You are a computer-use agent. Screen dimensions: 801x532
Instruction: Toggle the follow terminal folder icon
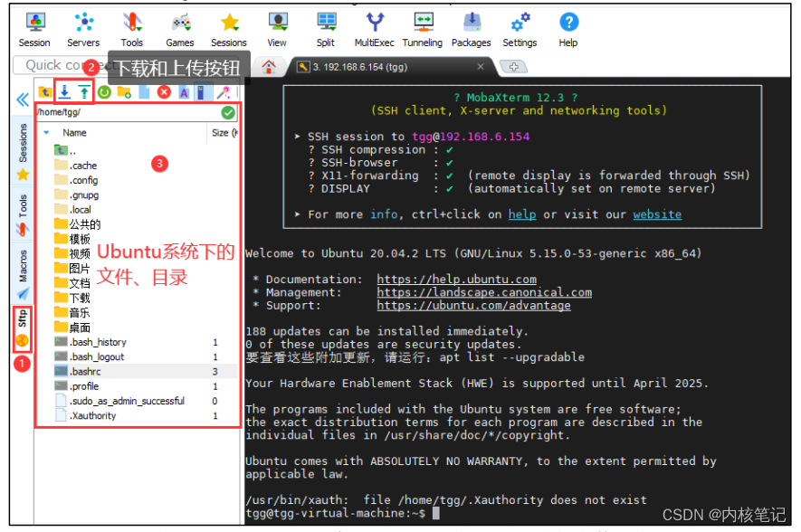tap(201, 92)
